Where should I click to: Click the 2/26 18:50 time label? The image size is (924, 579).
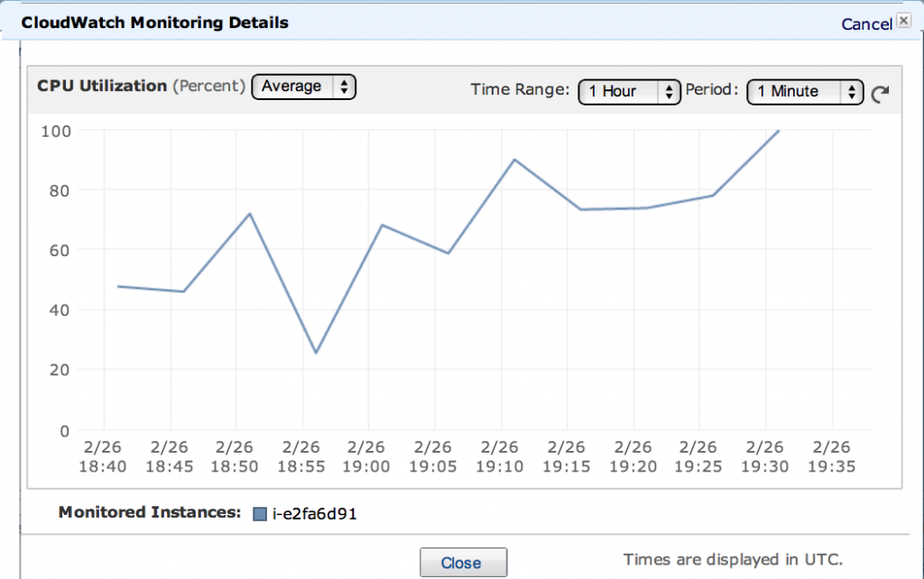pyautogui.click(x=235, y=456)
